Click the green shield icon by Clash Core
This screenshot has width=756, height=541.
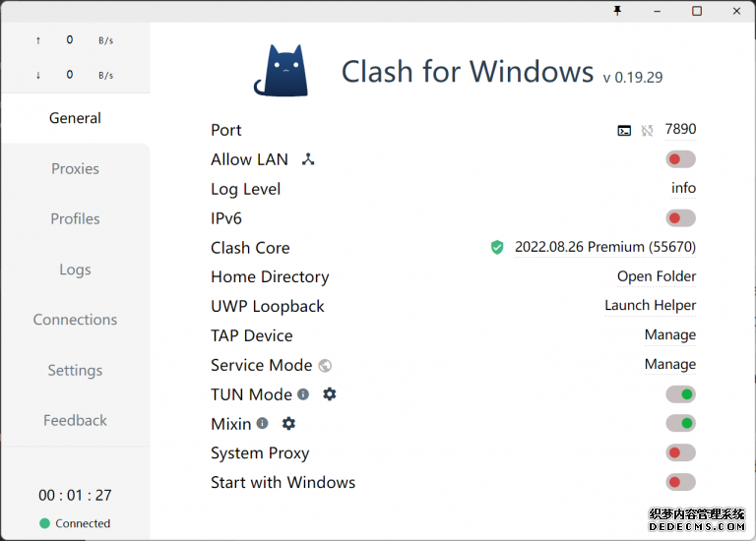pos(497,247)
